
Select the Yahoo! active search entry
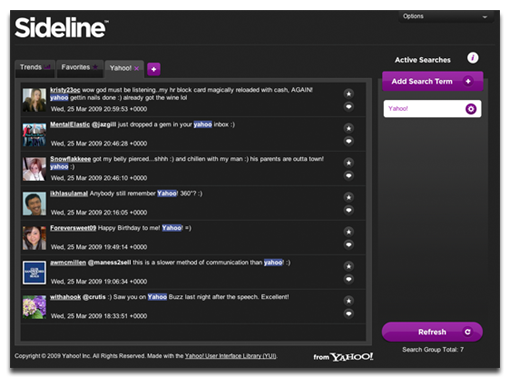pos(432,109)
